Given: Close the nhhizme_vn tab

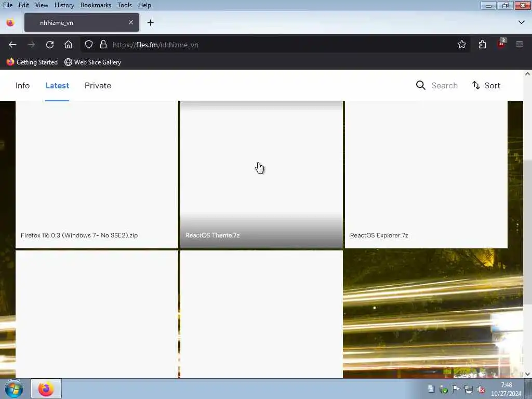Looking at the screenshot, I should point(131,22).
